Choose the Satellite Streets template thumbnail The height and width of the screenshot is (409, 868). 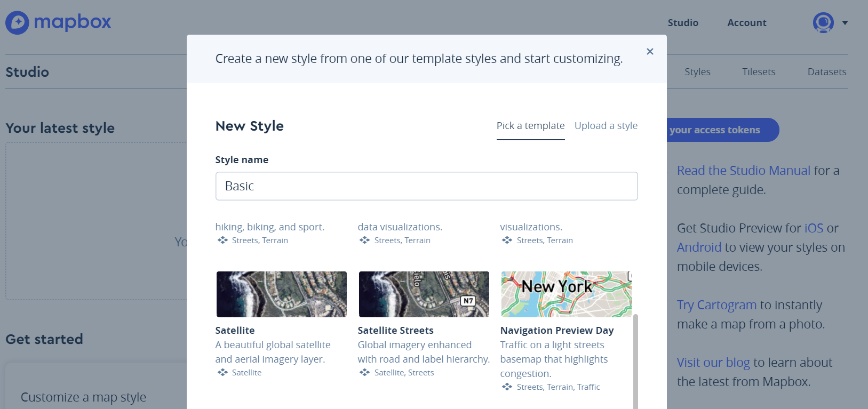point(424,294)
